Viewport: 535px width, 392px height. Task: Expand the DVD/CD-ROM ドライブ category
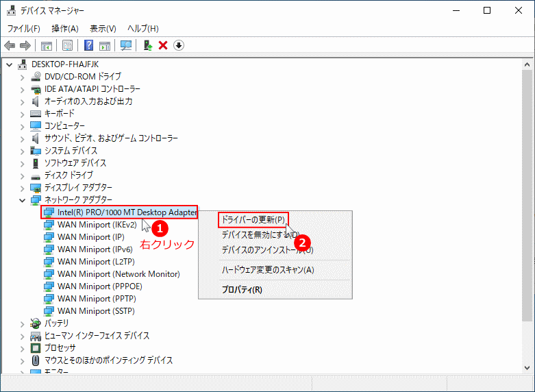(x=23, y=77)
